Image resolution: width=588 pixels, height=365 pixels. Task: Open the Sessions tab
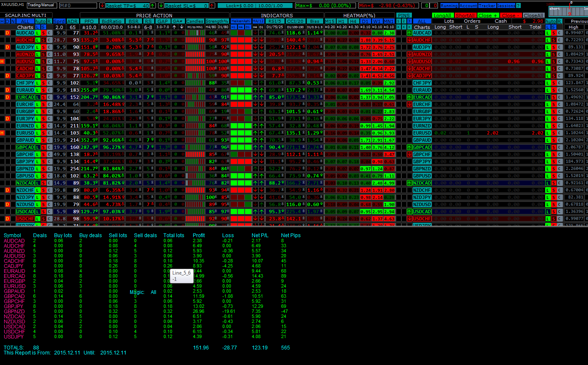coord(506,6)
